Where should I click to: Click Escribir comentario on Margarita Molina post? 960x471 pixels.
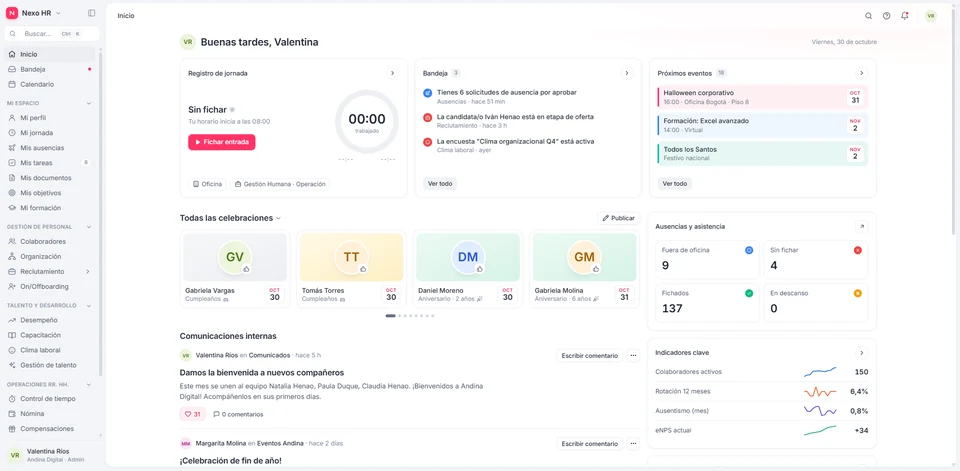[x=590, y=443]
